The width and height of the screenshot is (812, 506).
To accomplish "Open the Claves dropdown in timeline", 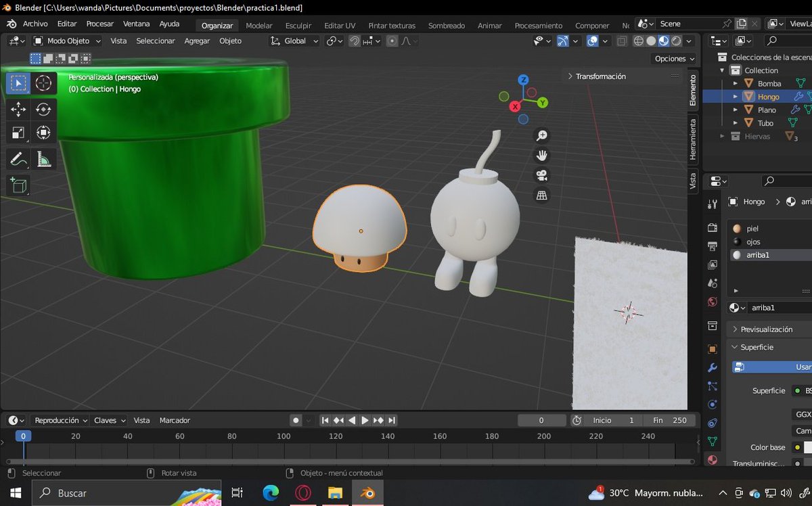I will click(110, 420).
